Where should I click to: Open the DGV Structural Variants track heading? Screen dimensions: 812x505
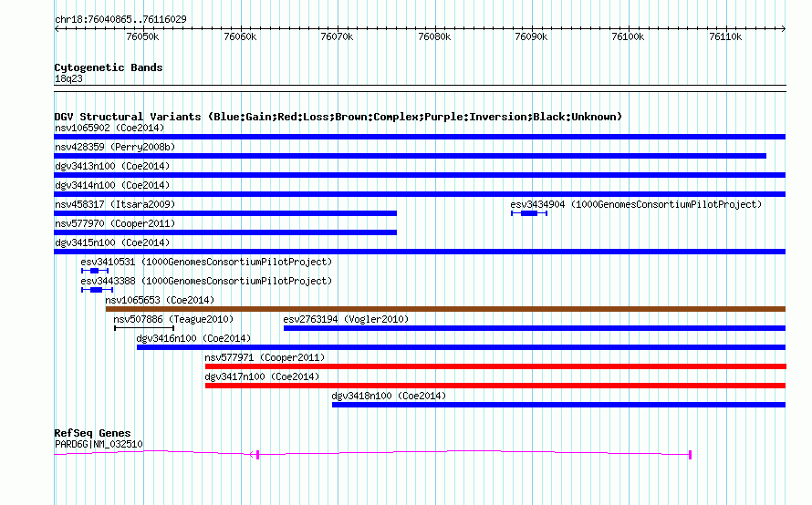pyautogui.click(x=338, y=117)
